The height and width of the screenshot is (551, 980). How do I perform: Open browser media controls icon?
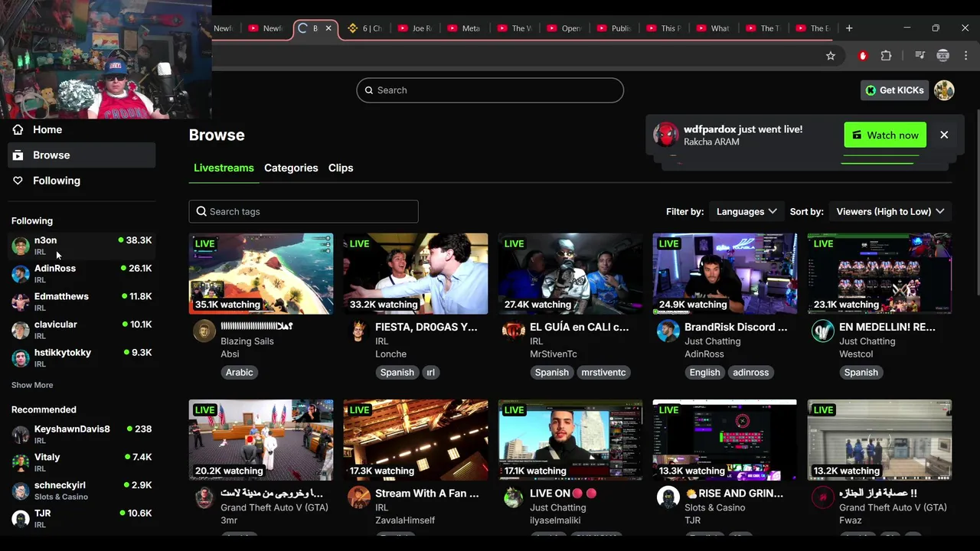[920, 56]
